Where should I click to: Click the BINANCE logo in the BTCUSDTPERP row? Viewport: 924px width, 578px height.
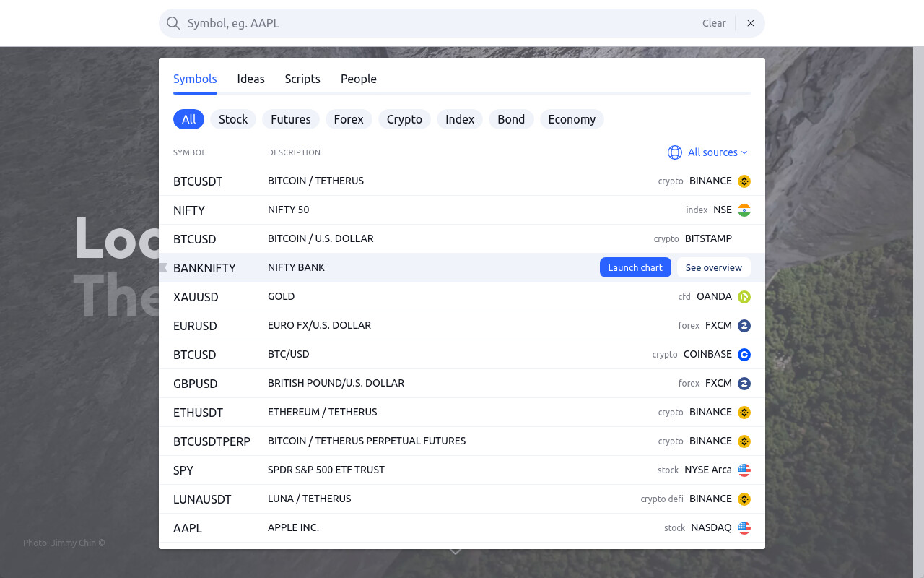point(744,441)
